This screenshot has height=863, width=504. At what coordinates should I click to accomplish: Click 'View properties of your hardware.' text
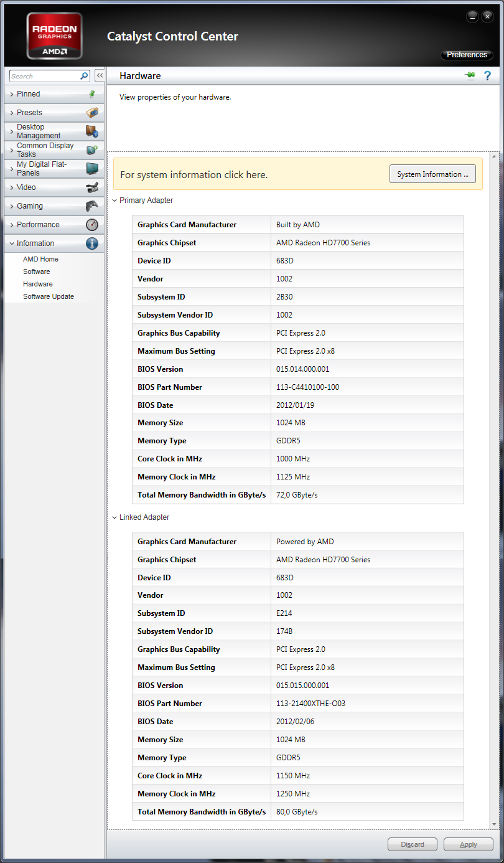(x=175, y=97)
